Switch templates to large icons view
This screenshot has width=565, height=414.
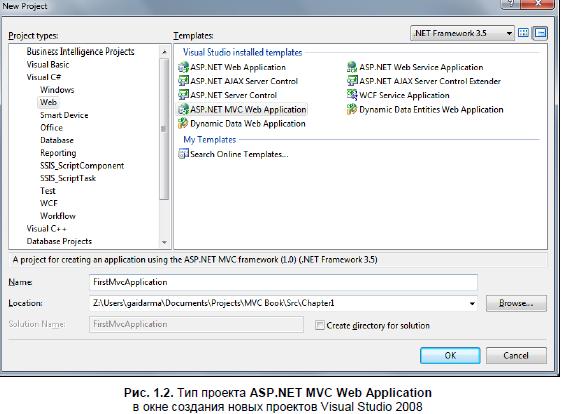pos(523,33)
